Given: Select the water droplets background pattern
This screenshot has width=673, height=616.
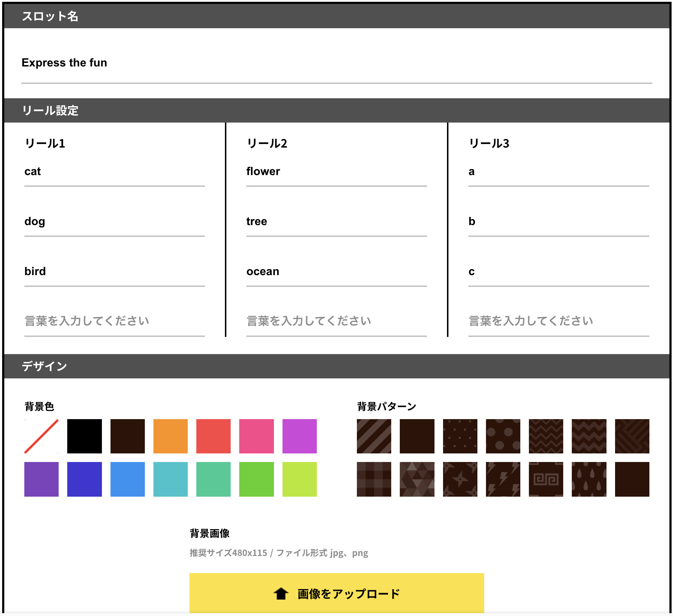Looking at the screenshot, I should pyautogui.click(x=589, y=479).
